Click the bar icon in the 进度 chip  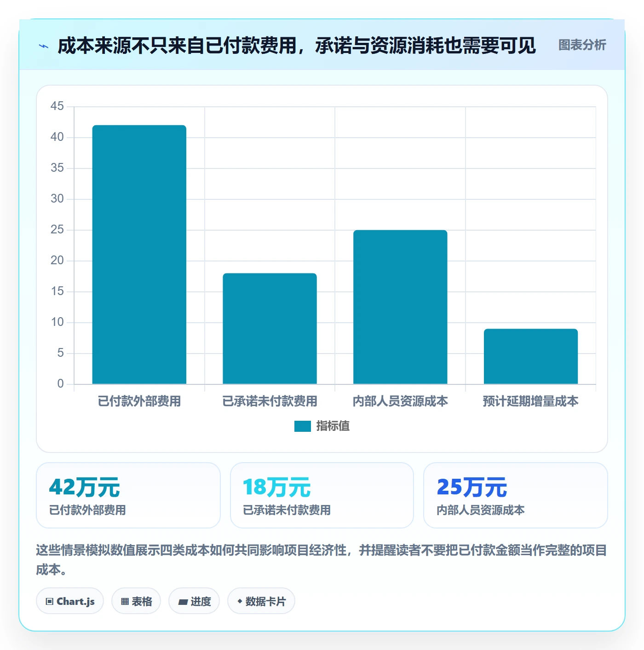pos(183,602)
